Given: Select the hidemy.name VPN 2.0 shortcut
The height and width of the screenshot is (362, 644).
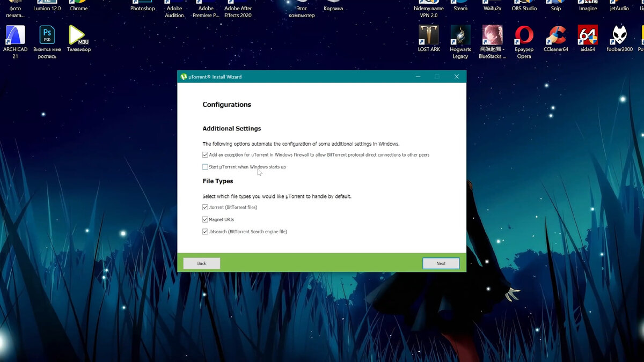Looking at the screenshot, I should [429, 9].
